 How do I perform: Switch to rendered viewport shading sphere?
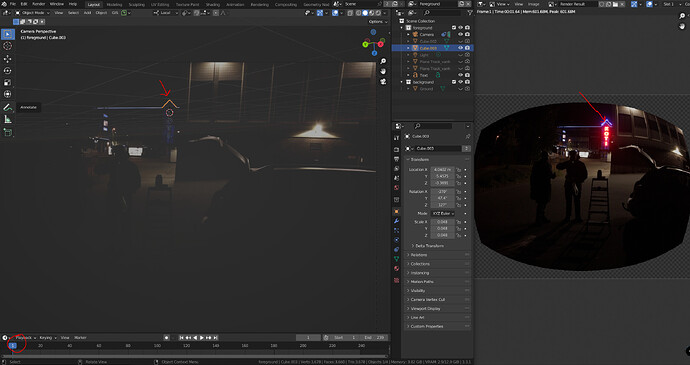click(378, 13)
